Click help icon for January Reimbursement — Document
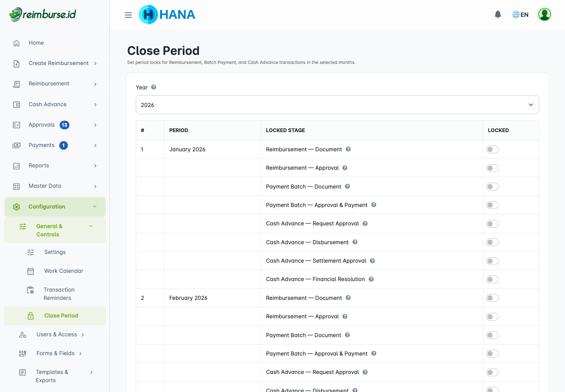Viewport: 565px width, 392px height. point(348,149)
